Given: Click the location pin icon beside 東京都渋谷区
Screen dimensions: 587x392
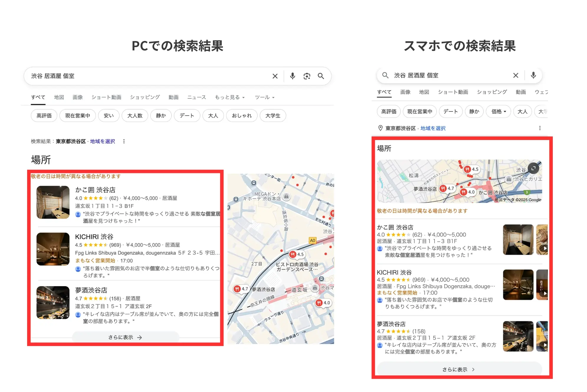Looking at the screenshot, I should click(381, 128).
